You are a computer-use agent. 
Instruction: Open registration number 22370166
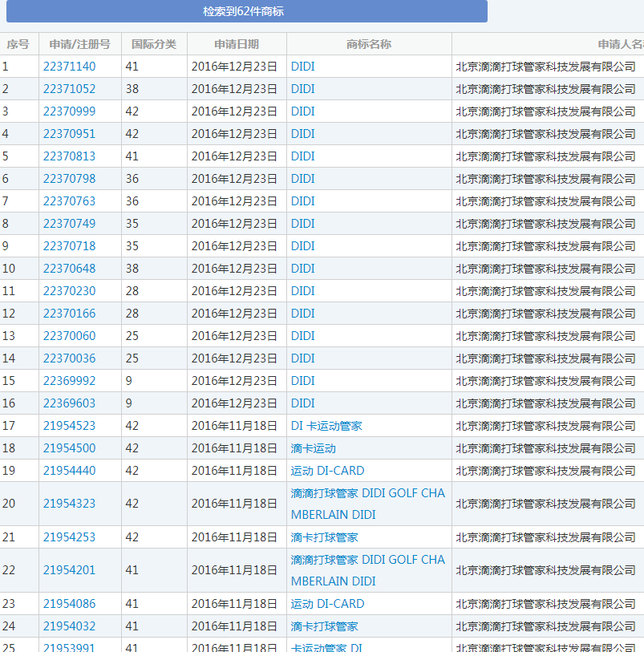pyautogui.click(x=70, y=314)
